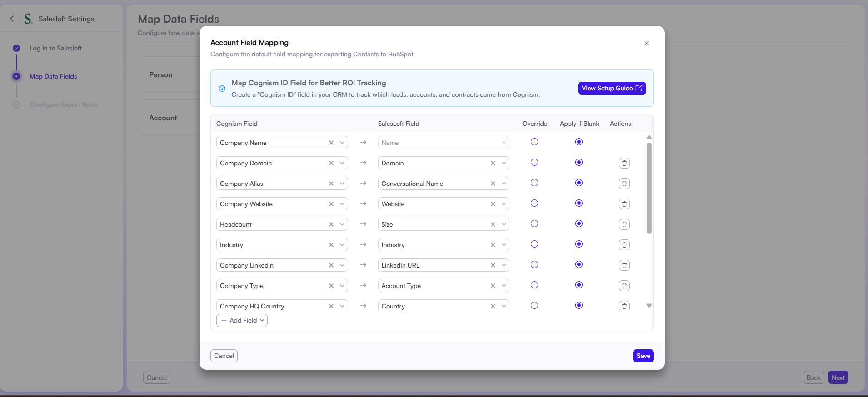Remove the Company Type mapping via trash icon
The image size is (868, 397).
[x=624, y=286]
